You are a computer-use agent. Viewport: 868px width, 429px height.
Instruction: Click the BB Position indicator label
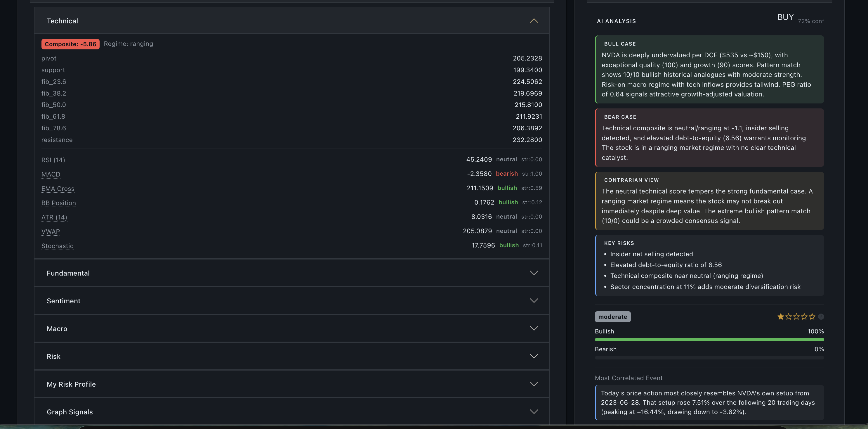coord(59,203)
